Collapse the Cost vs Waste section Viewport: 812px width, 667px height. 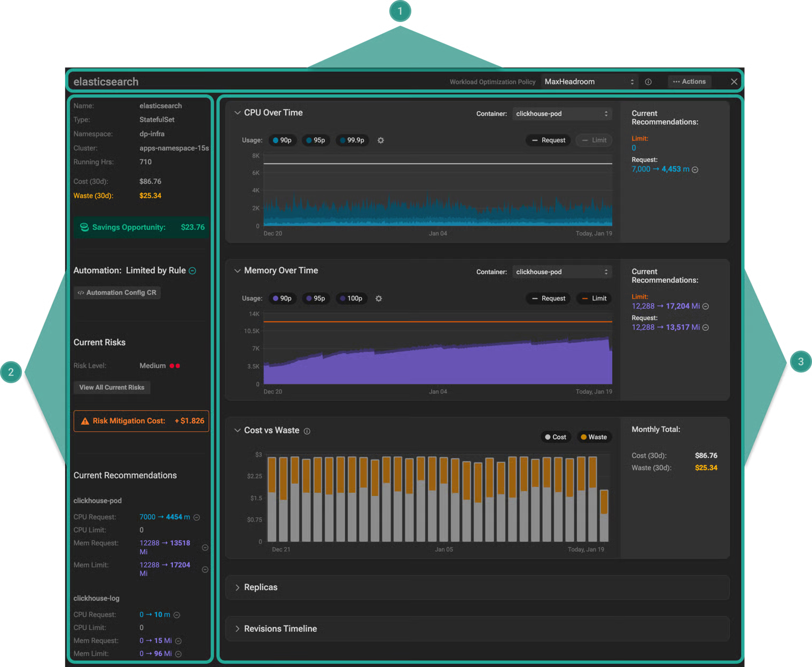[x=237, y=430]
